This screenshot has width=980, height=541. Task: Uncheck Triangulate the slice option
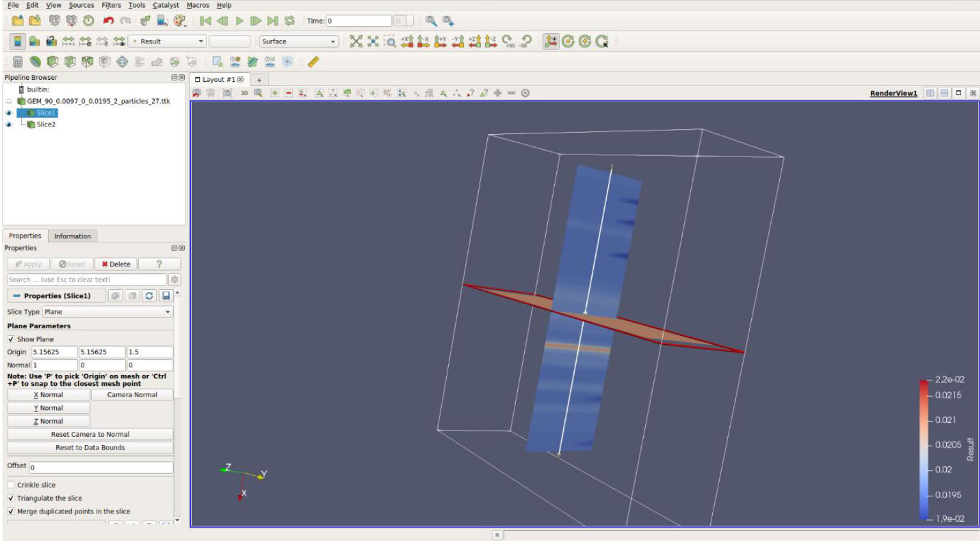click(x=11, y=498)
